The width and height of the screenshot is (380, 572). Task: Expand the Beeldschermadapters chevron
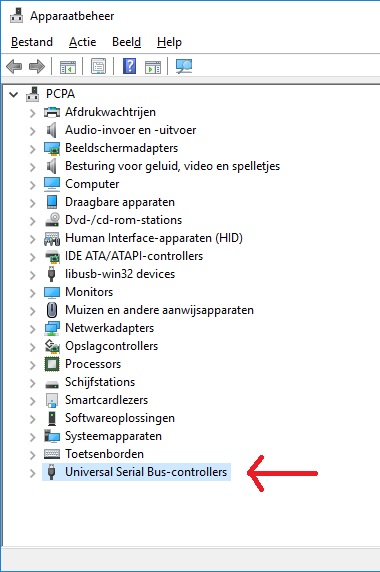[32, 149]
